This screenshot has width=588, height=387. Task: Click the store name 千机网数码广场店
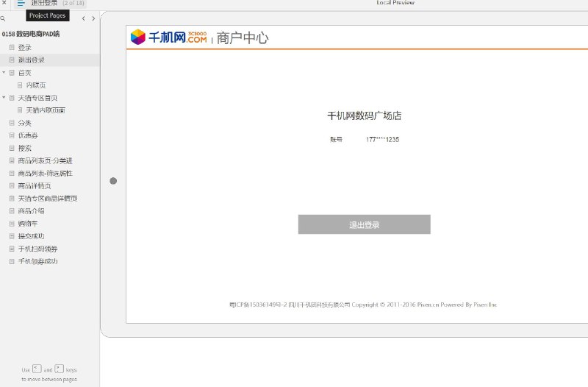click(364, 116)
